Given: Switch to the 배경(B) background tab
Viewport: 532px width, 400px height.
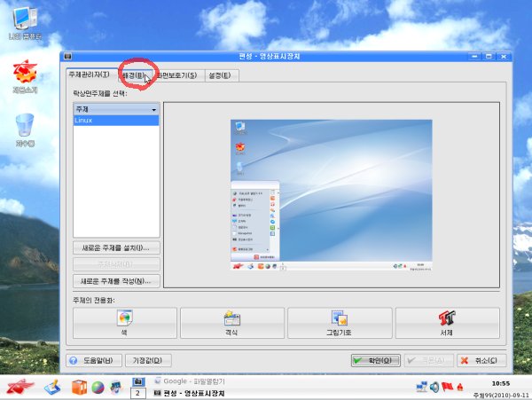Looking at the screenshot, I should (137, 75).
